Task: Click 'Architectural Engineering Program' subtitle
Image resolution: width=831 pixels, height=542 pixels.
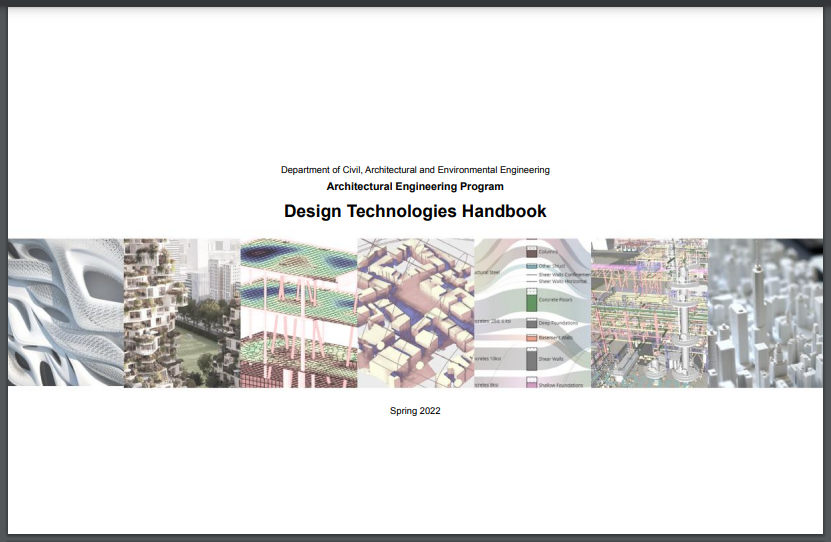Action: 415,186
